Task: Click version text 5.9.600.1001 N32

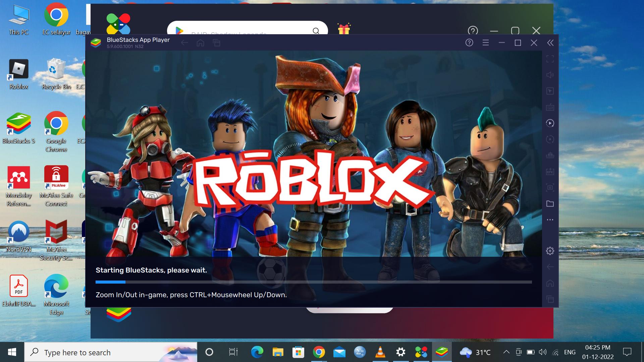Action: [125, 47]
